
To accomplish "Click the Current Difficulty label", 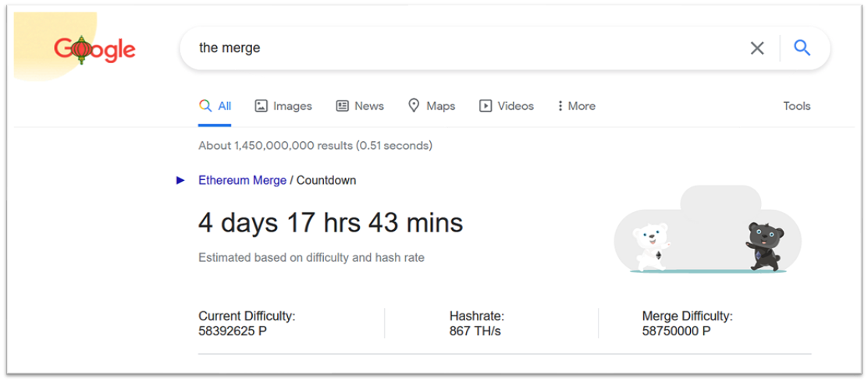I will click(247, 317).
